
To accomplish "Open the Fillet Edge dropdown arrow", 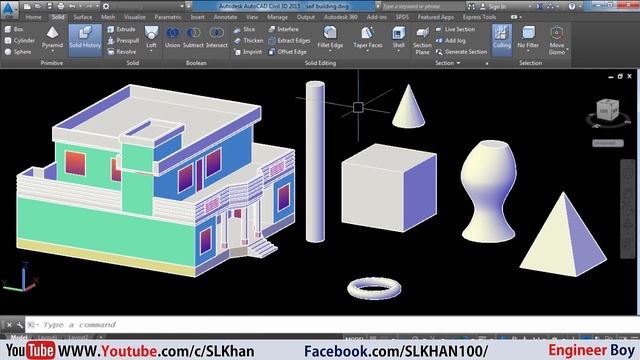I will 330,51.
